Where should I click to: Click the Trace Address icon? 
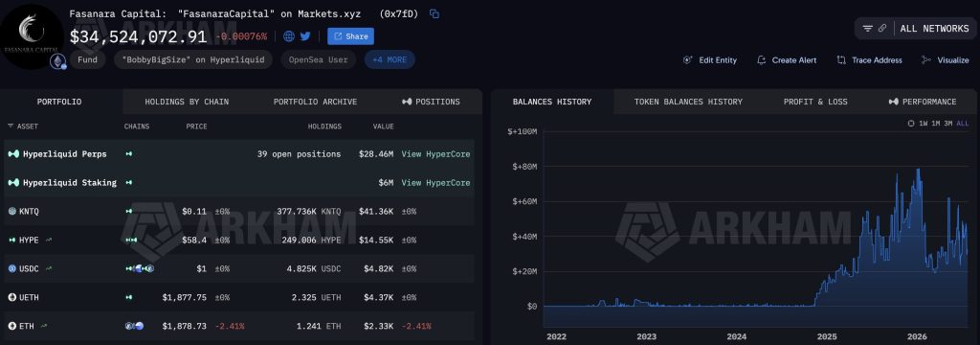841,60
